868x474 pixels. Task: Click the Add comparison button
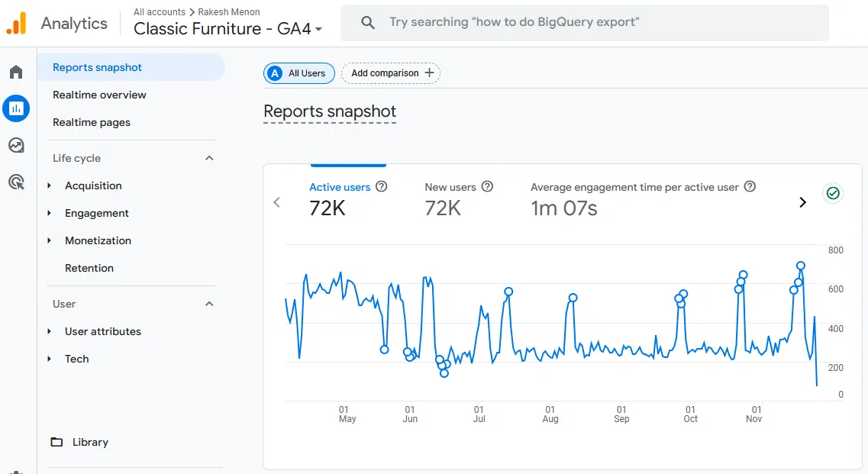391,73
